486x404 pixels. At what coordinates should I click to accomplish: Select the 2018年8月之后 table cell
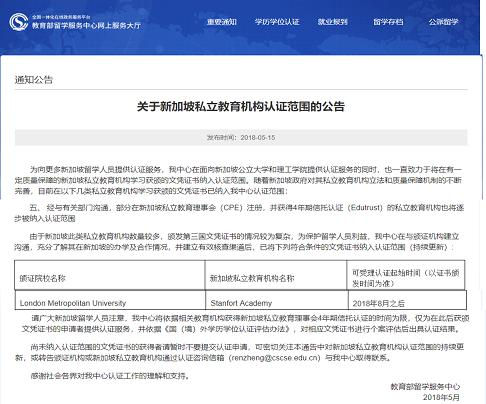pos(407,300)
